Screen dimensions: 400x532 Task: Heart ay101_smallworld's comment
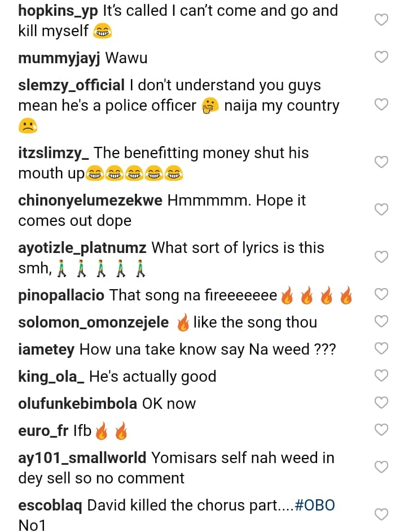click(x=382, y=467)
